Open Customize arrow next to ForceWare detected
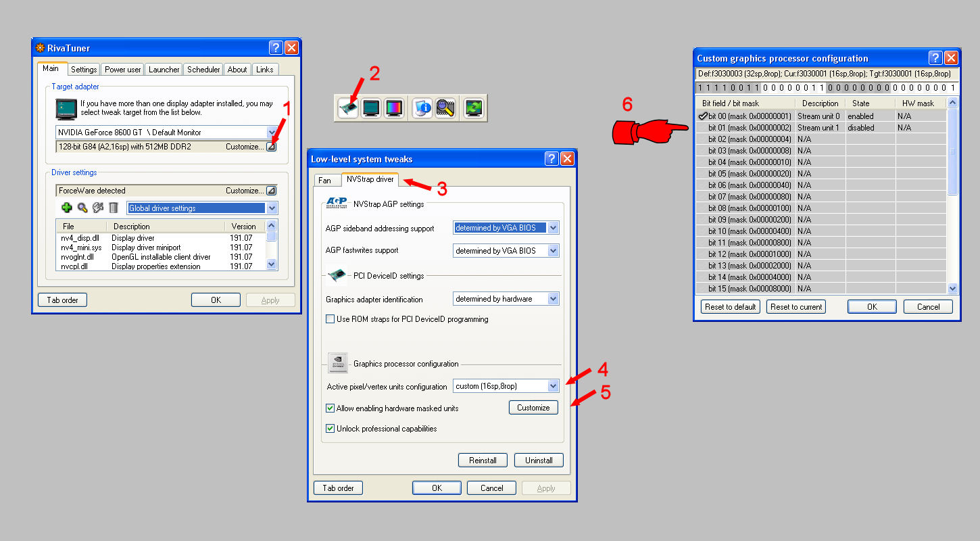Viewport: 980px width, 541px height. tap(271, 191)
